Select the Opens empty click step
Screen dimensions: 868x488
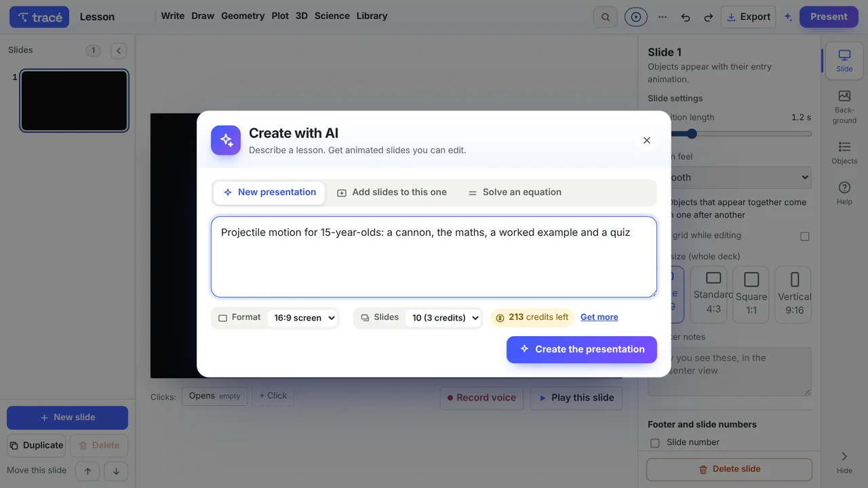tap(214, 396)
